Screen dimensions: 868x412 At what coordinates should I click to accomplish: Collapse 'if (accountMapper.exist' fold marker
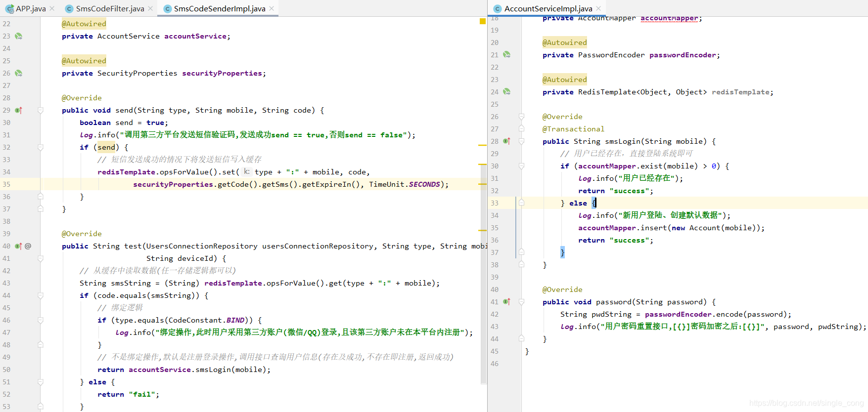point(521,166)
